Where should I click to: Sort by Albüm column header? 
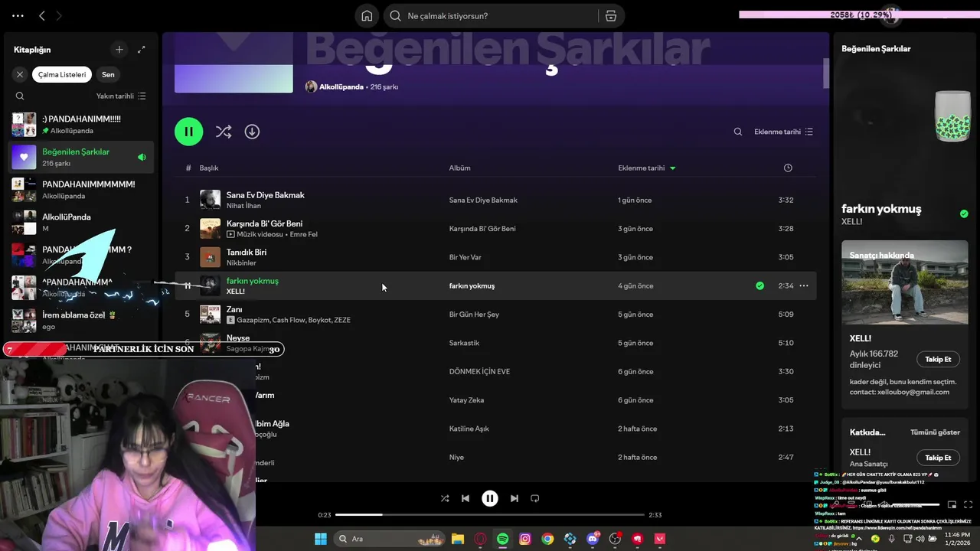459,168
